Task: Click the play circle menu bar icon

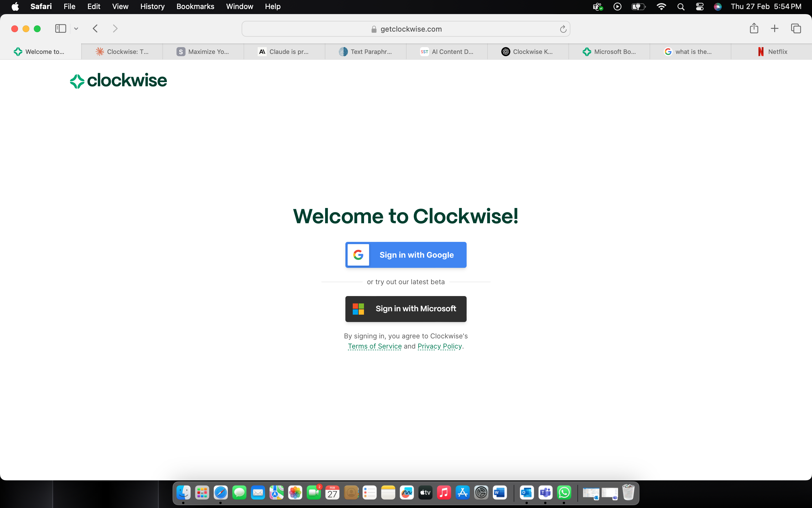Action: 617,7
